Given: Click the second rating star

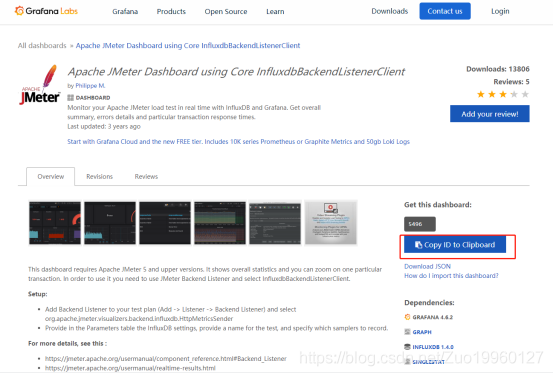Looking at the screenshot, I should tap(492, 94).
